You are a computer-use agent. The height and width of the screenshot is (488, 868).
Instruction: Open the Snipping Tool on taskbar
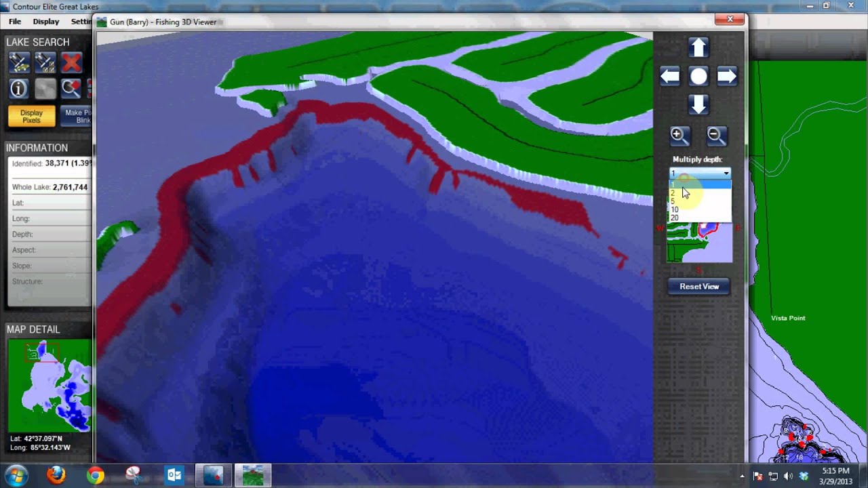[x=134, y=476]
